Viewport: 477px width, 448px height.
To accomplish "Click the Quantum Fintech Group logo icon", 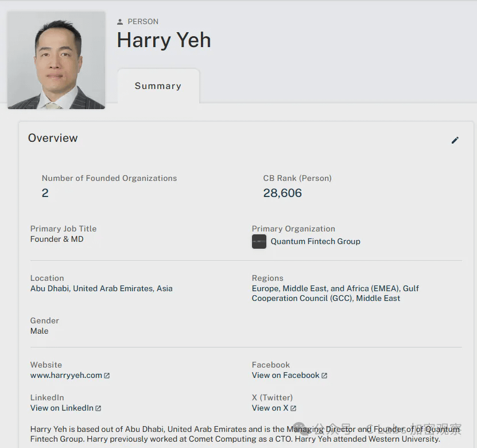I will pyautogui.click(x=259, y=241).
